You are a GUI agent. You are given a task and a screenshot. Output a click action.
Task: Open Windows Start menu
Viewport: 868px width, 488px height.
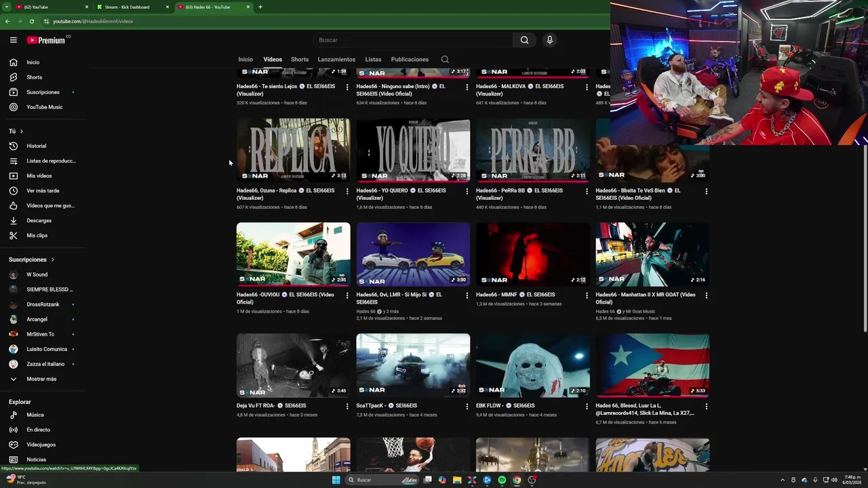tap(336, 480)
